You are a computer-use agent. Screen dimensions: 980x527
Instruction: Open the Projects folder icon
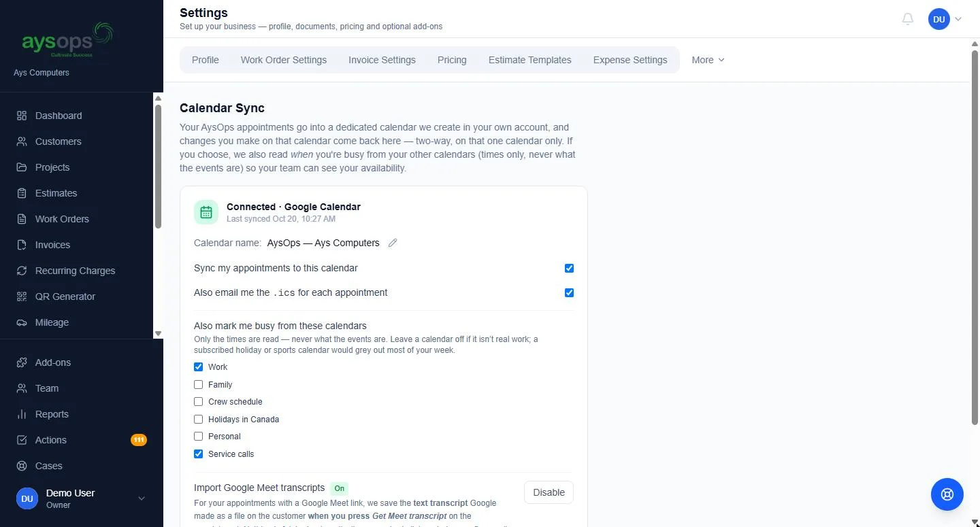click(x=22, y=167)
